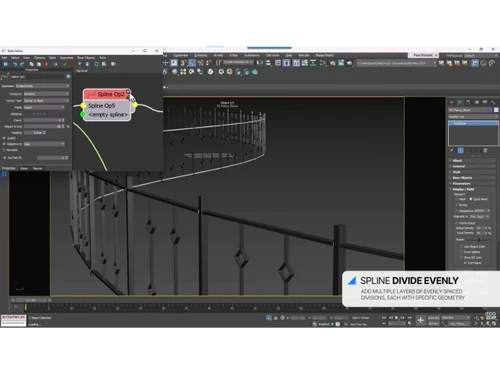Toggle the Set Mat ID checkbox
Viewport: 500px width, 375px height.
coord(4,158)
